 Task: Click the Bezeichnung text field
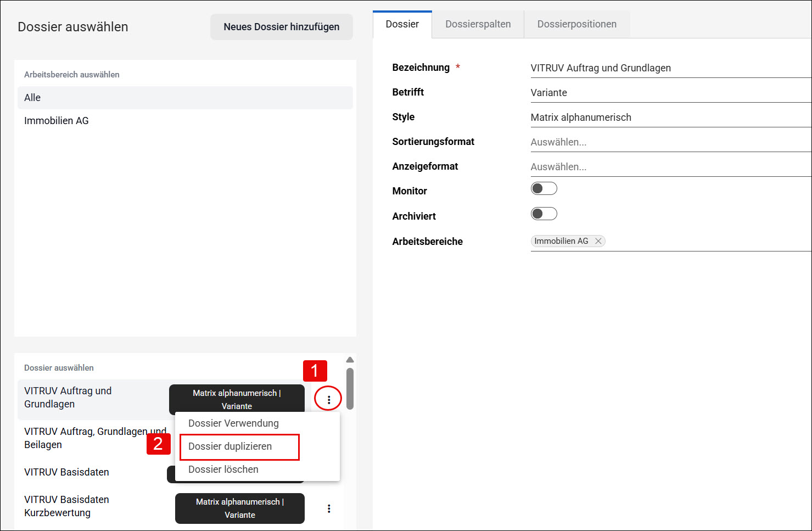coord(670,68)
